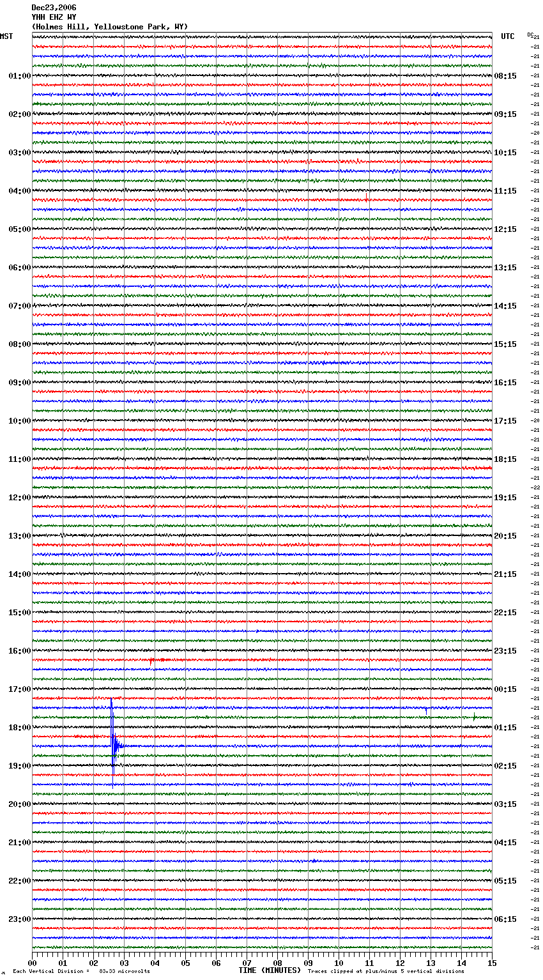Click the 03:15 UTC time label
543x980 pixels.
pos(505,804)
